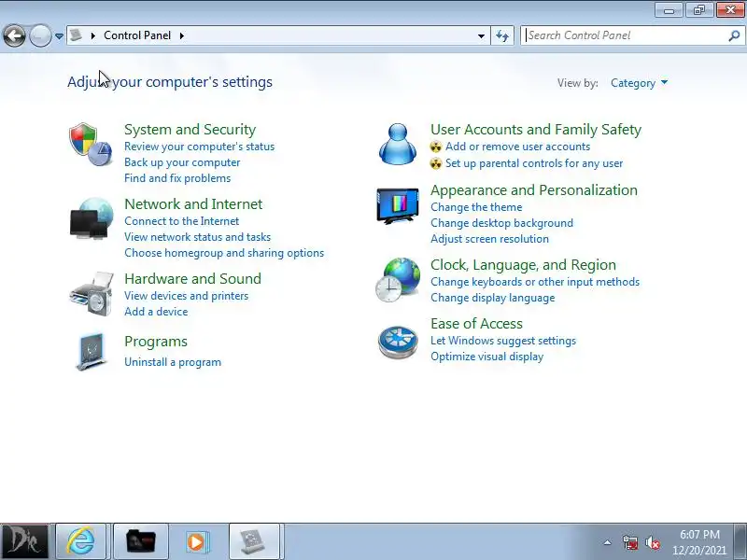Click View devices and printers
The height and width of the screenshot is (560, 747).
pos(186,296)
